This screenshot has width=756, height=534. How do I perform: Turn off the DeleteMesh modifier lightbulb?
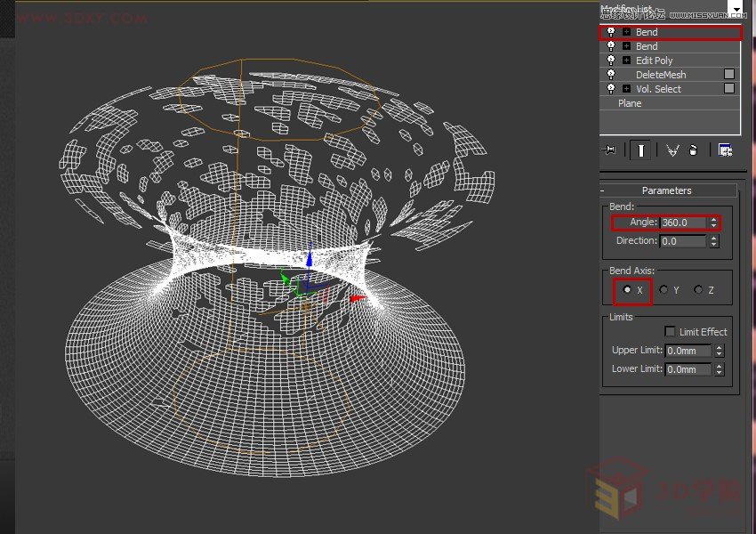point(611,74)
